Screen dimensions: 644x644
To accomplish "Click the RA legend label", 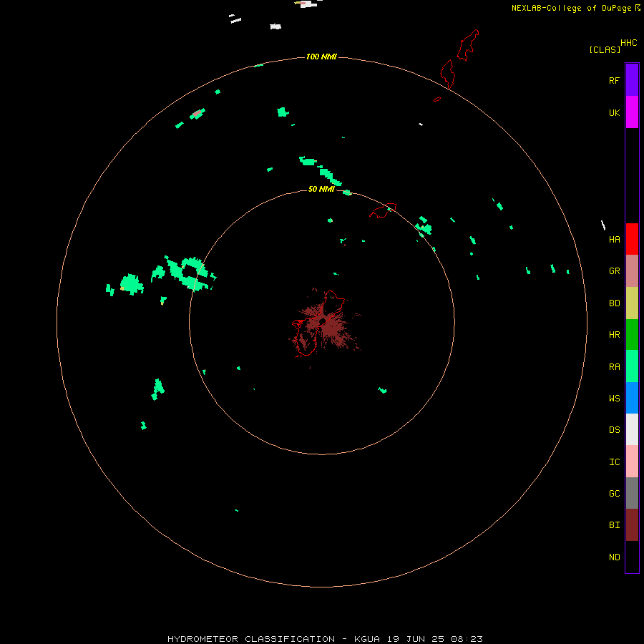I will click(x=614, y=367).
